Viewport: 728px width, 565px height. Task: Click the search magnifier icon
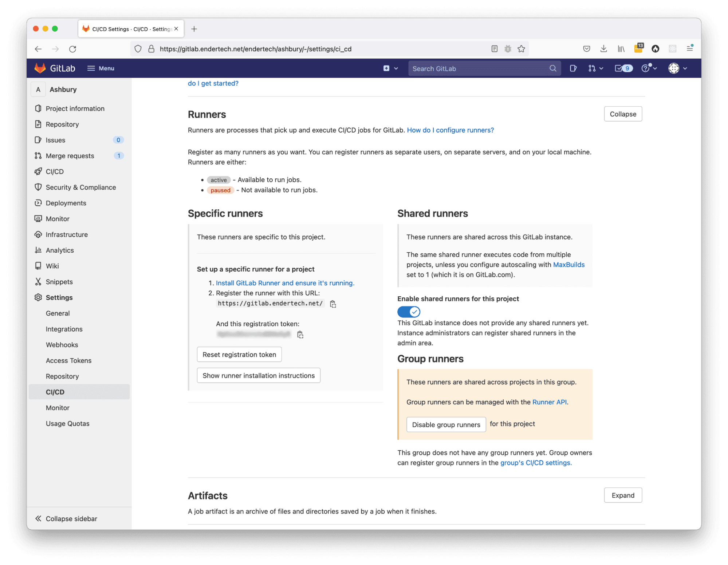point(552,68)
